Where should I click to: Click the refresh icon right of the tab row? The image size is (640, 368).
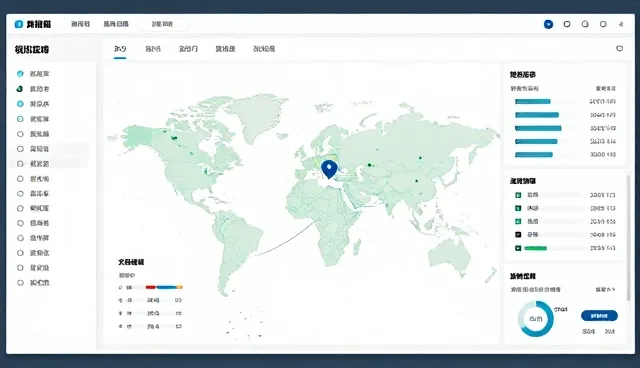tap(619, 49)
